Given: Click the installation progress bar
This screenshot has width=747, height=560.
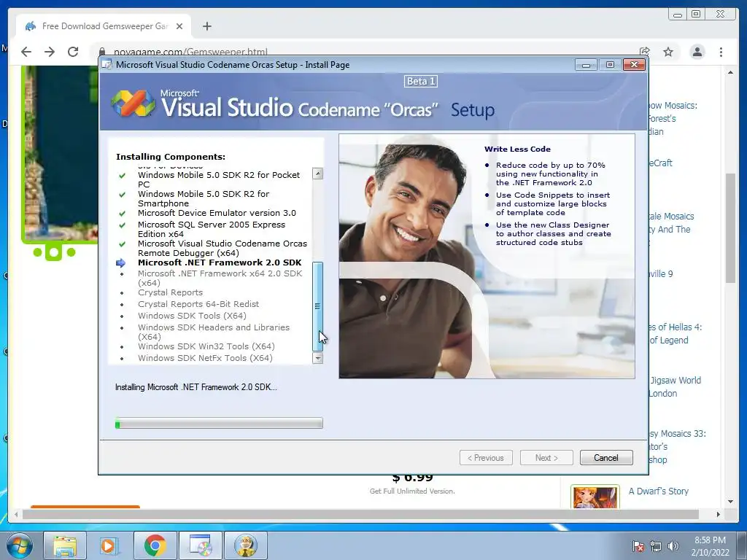Looking at the screenshot, I should (x=219, y=423).
